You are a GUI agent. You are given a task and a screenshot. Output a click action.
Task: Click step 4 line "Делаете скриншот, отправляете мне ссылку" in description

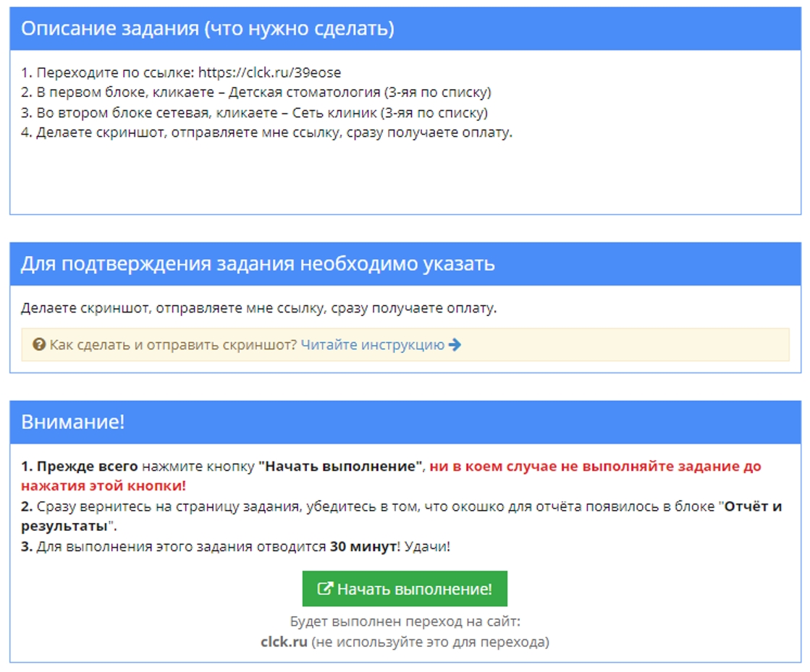[x=266, y=132]
